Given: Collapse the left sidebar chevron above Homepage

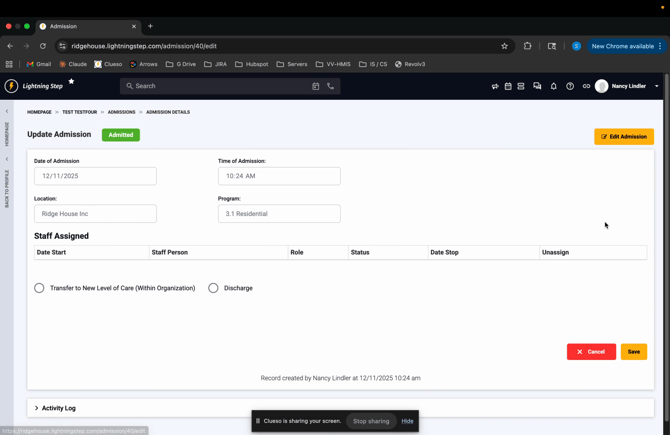Looking at the screenshot, I should 7,112.
